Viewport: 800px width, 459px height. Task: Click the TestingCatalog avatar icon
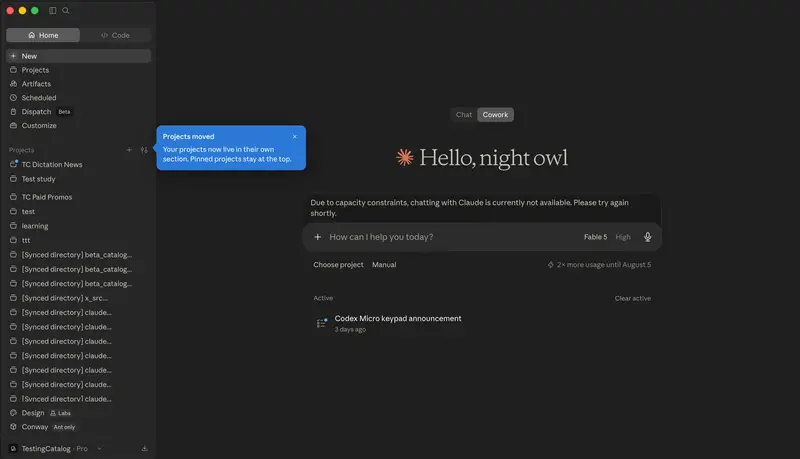[x=13, y=449]
